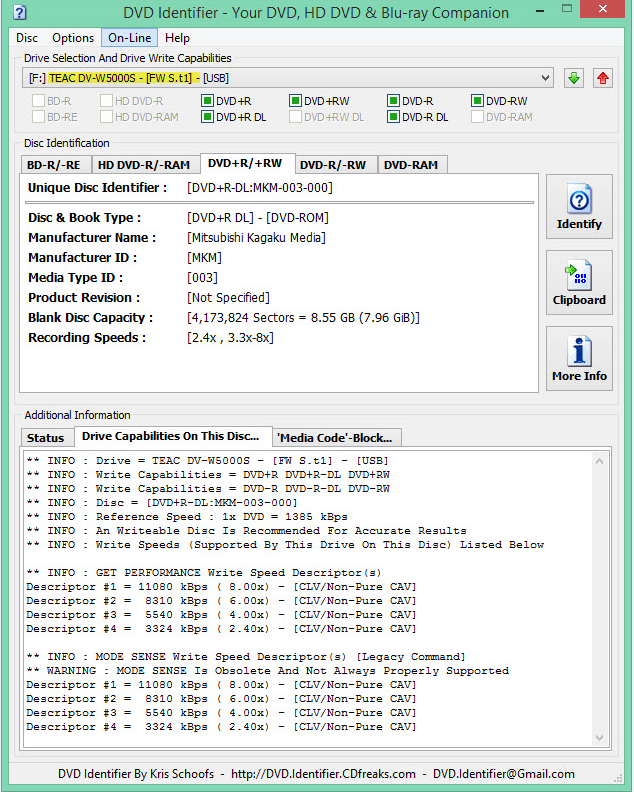Copy results with the Clipboard icon button

[x=579, y=283]
